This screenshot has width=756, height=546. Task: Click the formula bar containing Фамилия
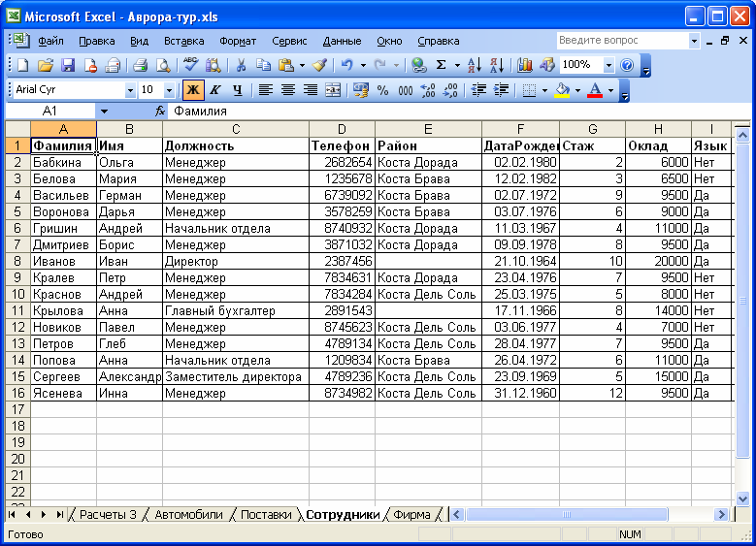pyautogui.click(x=457, y=112)
